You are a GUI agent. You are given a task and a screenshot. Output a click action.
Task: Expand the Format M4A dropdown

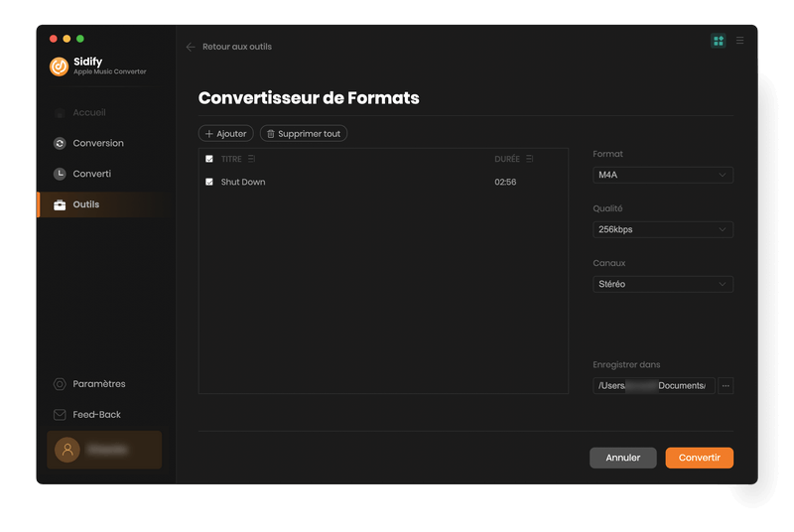point(662,175)
